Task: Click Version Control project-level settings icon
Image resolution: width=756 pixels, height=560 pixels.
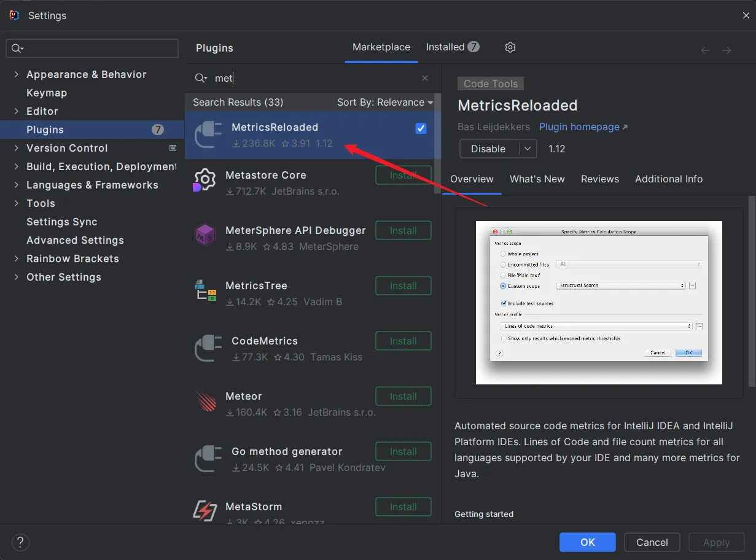Action: pyautogui.click(x=173, y=148)
